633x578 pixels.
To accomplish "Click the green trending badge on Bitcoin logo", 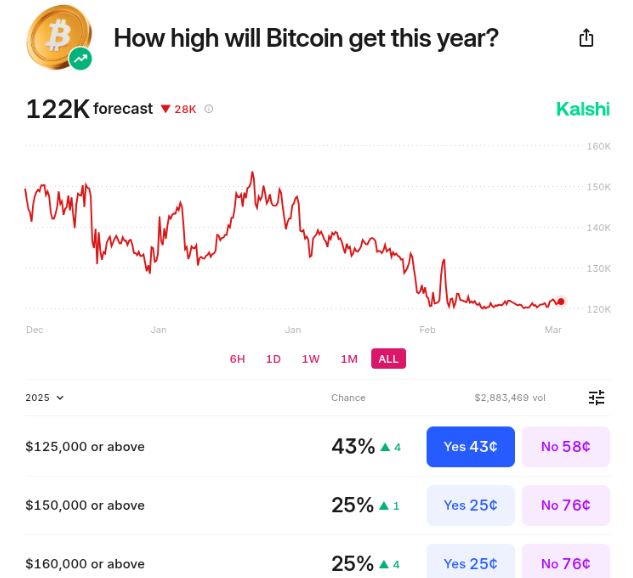I will pos(81,59).
